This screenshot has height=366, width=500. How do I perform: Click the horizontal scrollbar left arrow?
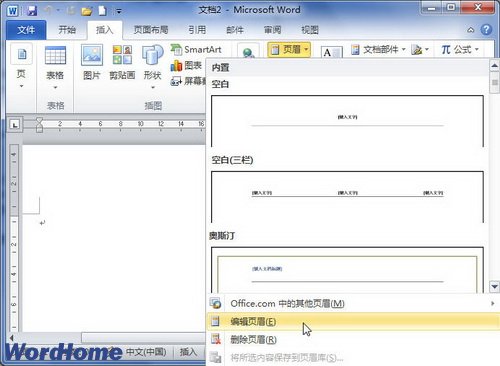(x=12, y=338)
